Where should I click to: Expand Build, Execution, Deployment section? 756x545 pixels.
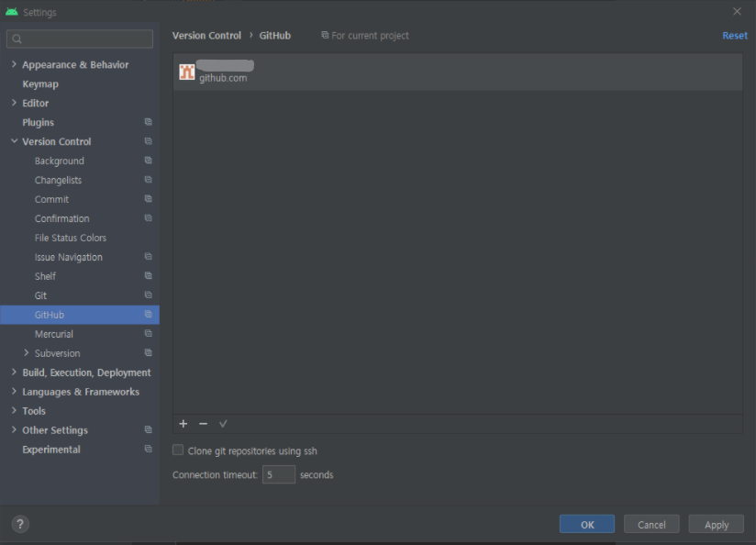[13, 372]
